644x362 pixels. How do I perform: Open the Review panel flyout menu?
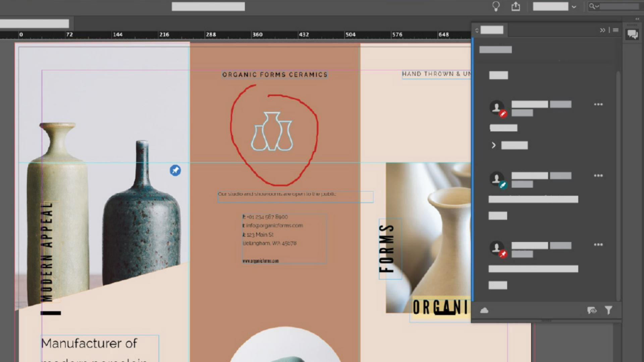point(615,30)
